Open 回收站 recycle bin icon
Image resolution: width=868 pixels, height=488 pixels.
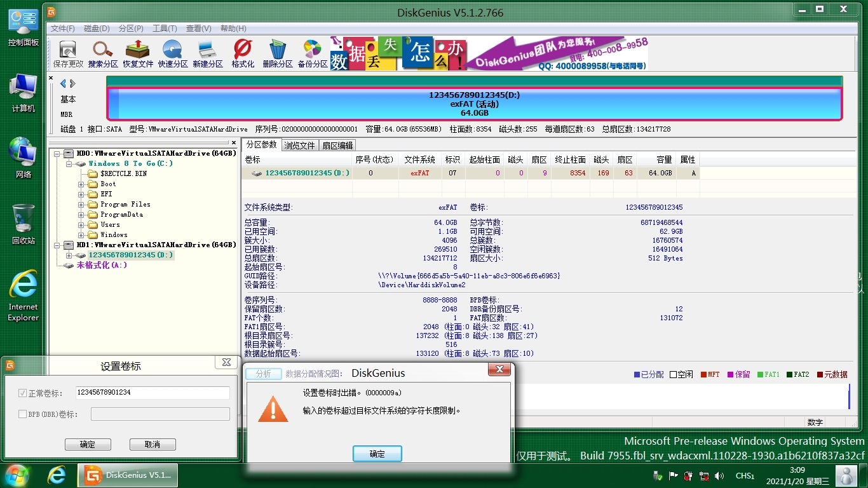[x=24, y=224]
